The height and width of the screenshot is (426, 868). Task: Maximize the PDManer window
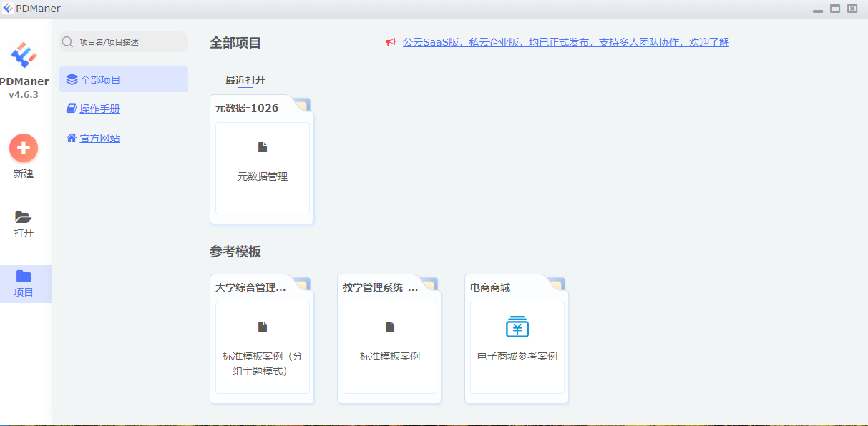point(834,9)
